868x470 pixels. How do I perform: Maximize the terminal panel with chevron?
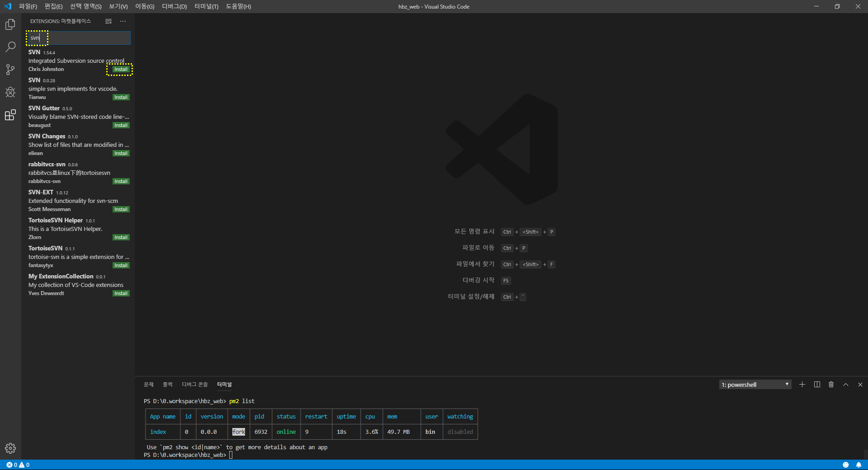coord(846,385)
